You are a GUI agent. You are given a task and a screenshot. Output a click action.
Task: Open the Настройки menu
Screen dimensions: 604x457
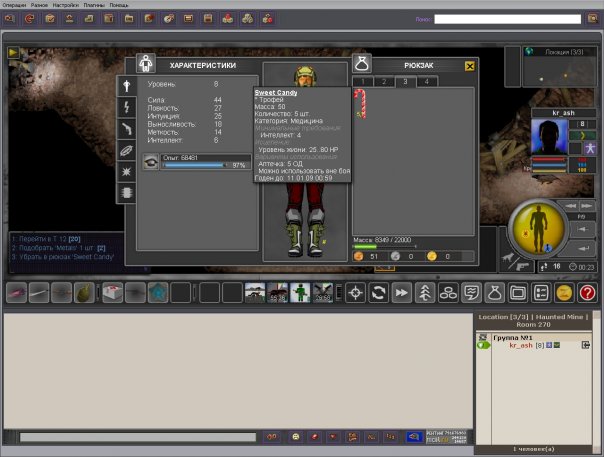(65, 5)
